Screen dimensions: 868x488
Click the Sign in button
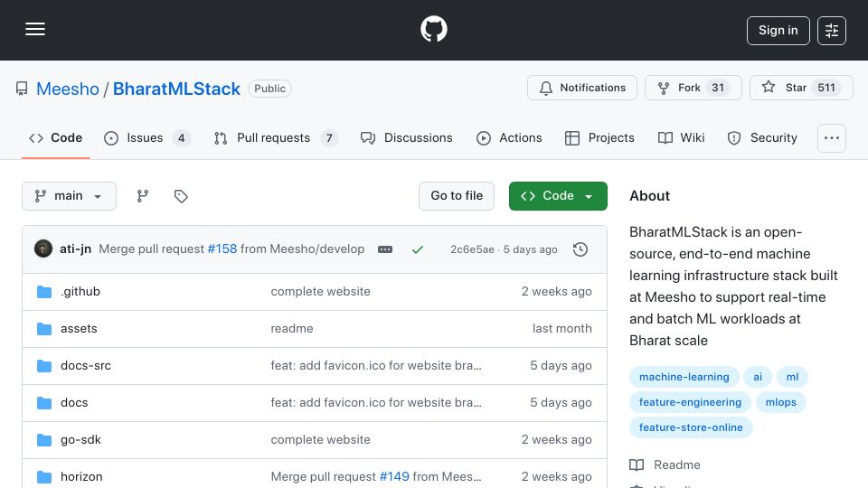pyautogui.click(x=778, y=31)
